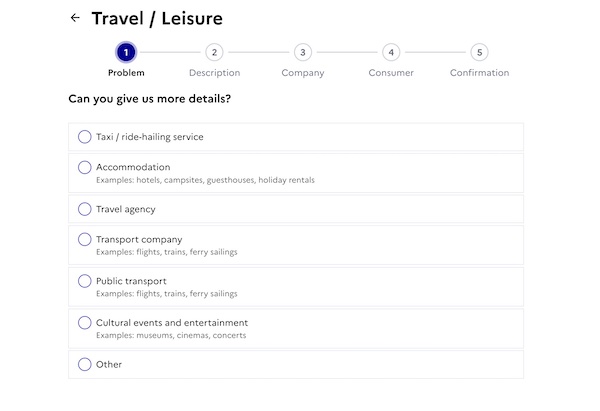Click the Description step label
Image resolution: width=600 pixels, height=411 pixels.
(x=214, y=73)
